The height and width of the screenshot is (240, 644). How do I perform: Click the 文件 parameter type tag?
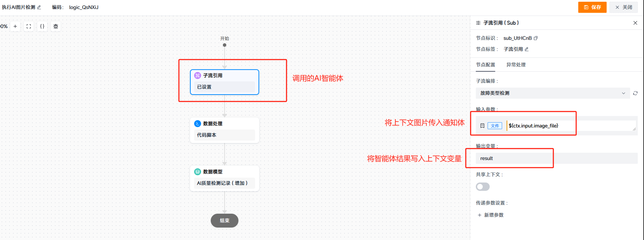point(495,126)
